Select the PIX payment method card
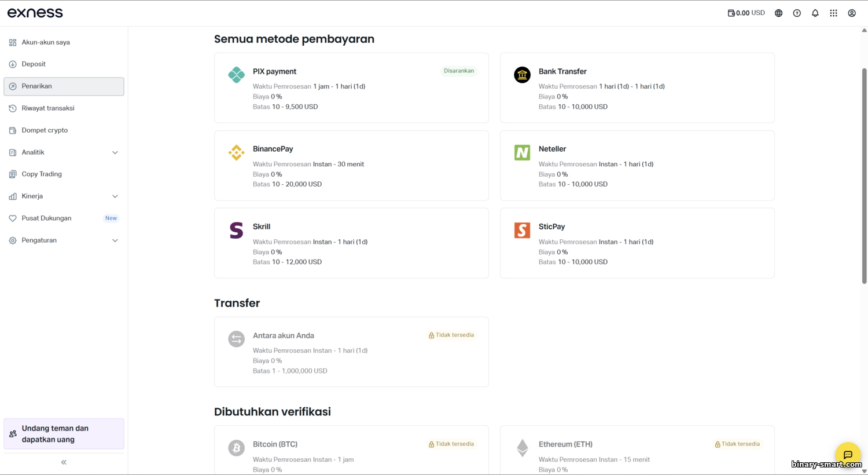Image resolution: width=868 pixels, height=475 pixels. point(351,88)
